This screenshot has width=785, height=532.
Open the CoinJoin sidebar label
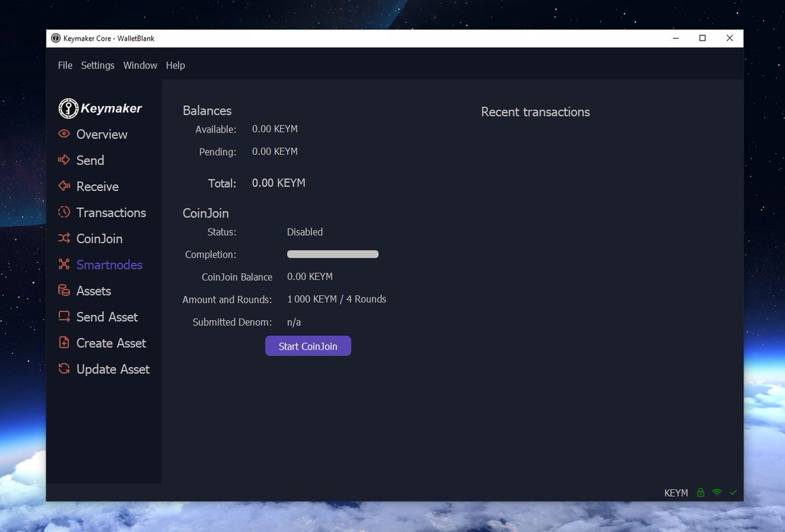point(99,239)
